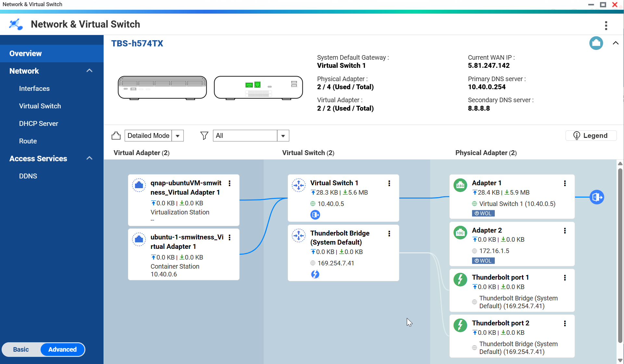Click the Adapter 1 title
Screen dimensions: 624x364
click(x=487, y=183)
